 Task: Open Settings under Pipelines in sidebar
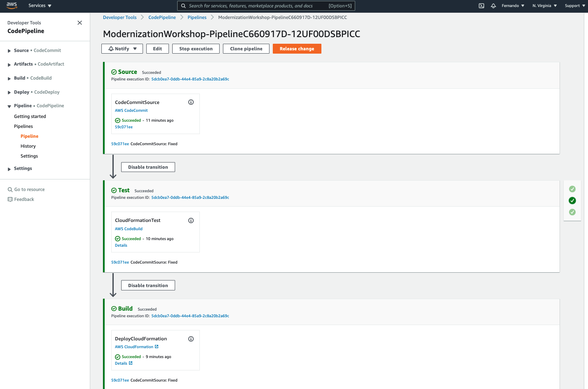pos(29,156)
